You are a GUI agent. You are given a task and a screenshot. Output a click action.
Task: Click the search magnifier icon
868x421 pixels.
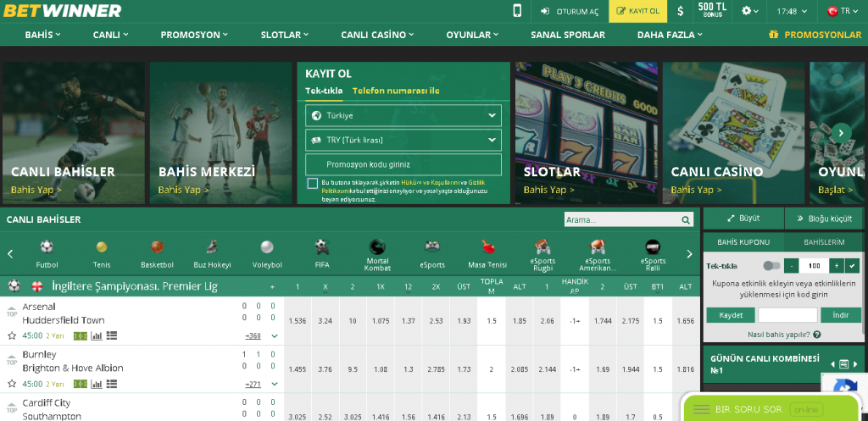pyautogui.click(x=686, y=219)
